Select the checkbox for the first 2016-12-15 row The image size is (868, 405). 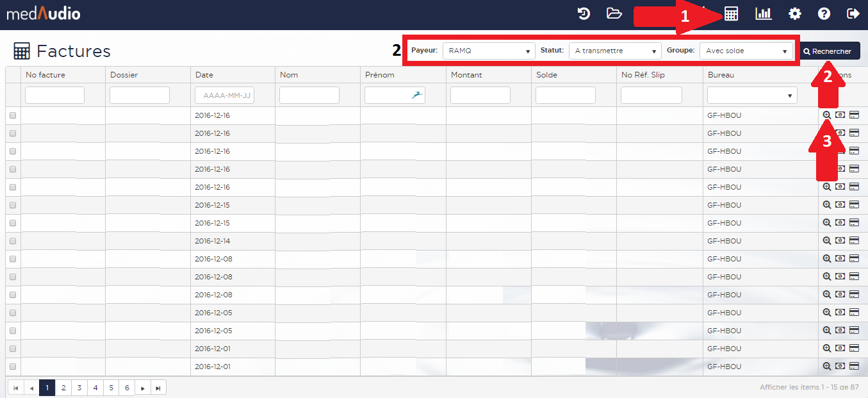[13, 205]
